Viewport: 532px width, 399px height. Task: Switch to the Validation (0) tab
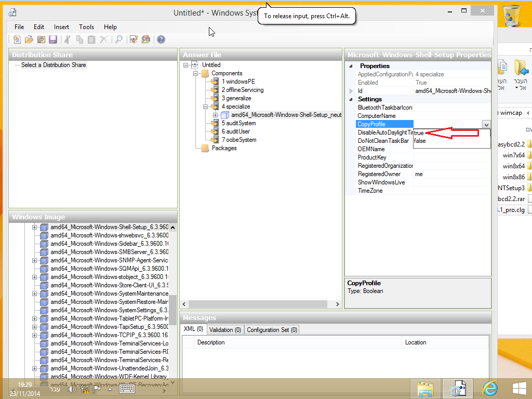tap(225, 330)
